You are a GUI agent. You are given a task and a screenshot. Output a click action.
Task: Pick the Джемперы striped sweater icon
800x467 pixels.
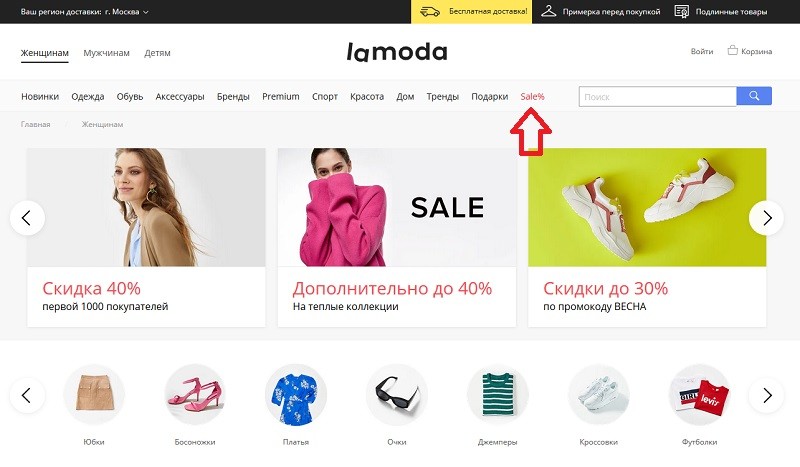point(497,395)
